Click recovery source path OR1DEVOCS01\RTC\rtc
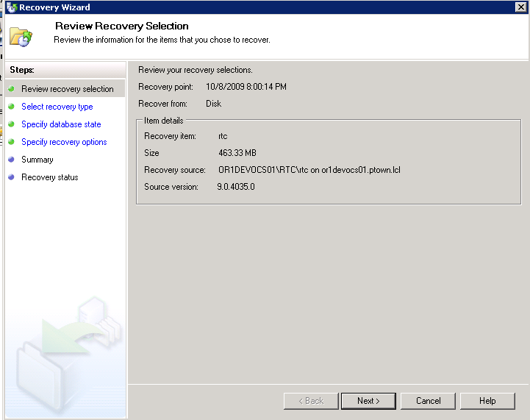530x420 pixels. pyautogui.click(x=263, y=170)
